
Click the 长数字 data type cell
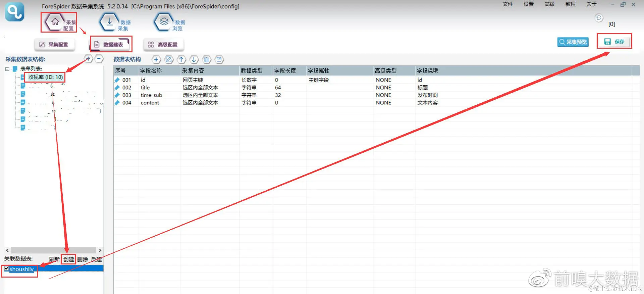pos(249,80)
